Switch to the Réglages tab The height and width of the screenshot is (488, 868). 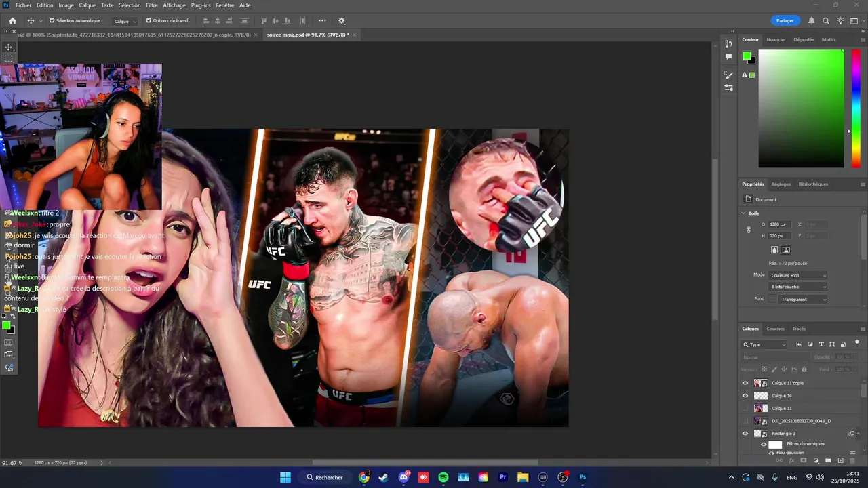[781, 184]
